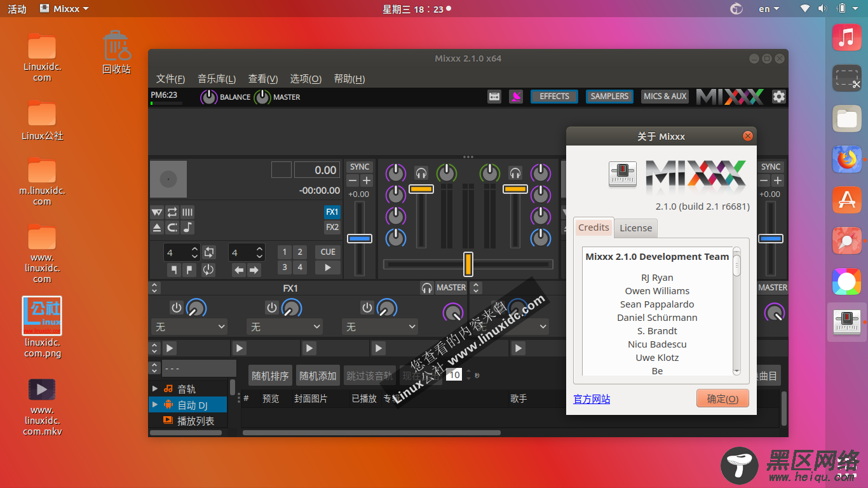868x488 pixels.
Task: Enable third FX1 effect power button
Action: click(x=367, y=308)
